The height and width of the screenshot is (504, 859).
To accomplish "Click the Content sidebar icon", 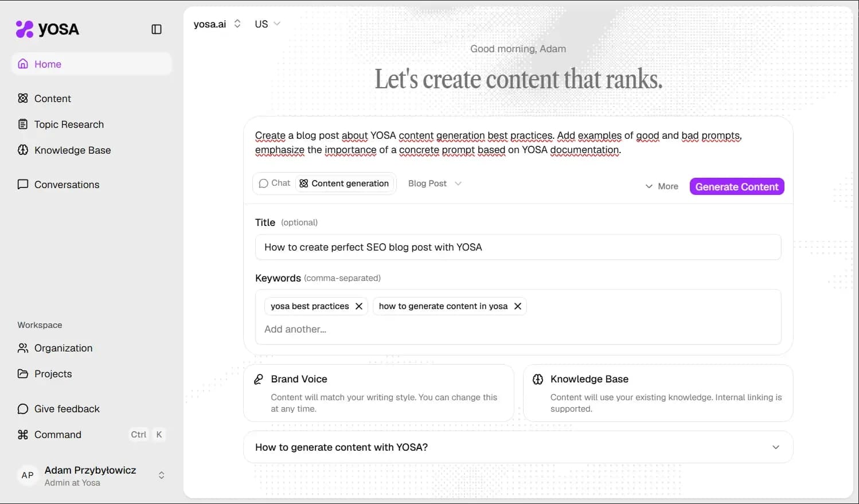I will point(23,98).
